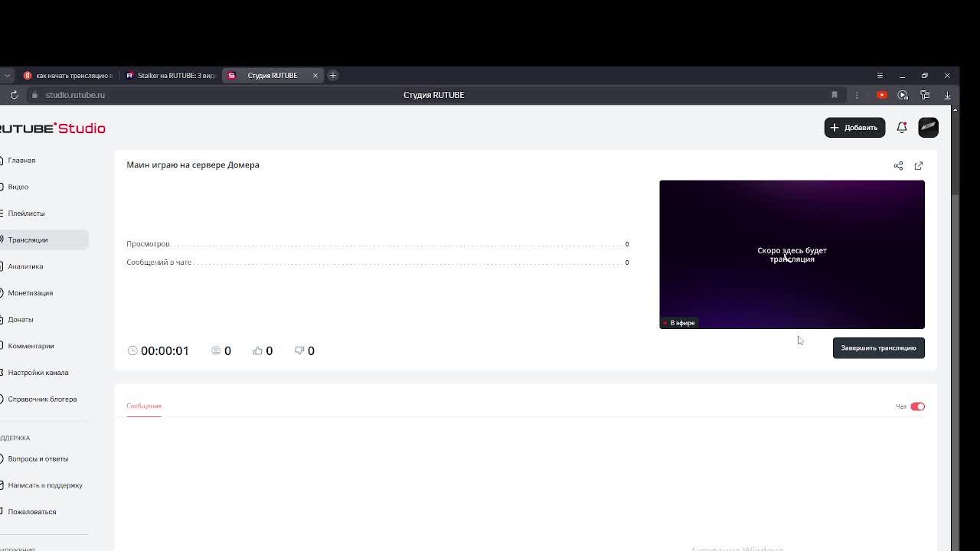Open the downloads arrow icon
Screen dimensions: 980x551
click(947, 95)
